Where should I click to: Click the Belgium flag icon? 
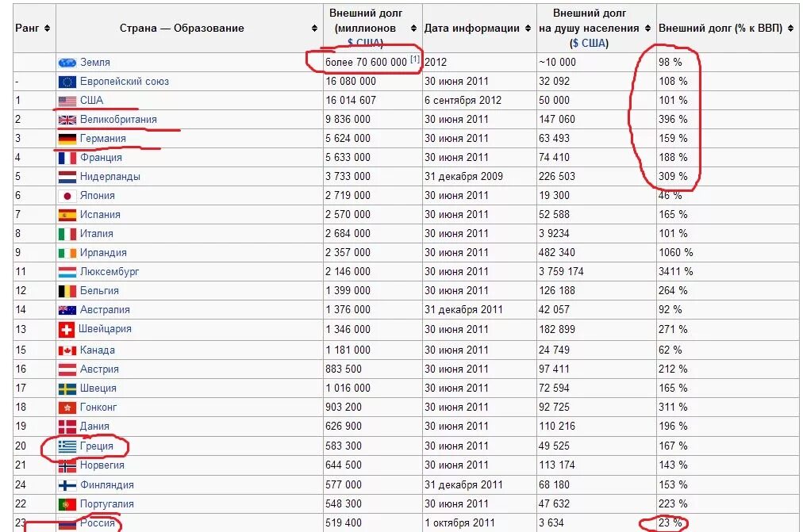click(x=67, y=291)
